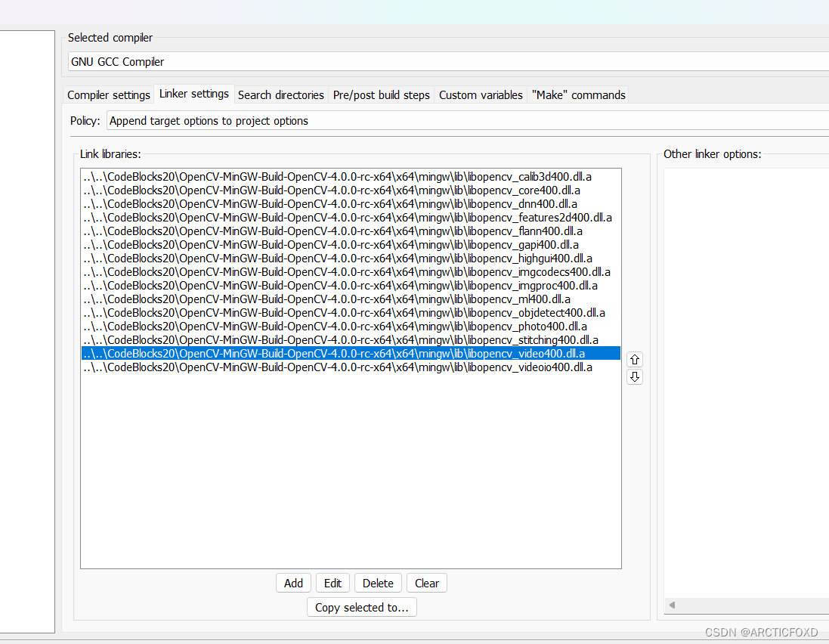
Task: Click the Delete library button
Action: 378,584
